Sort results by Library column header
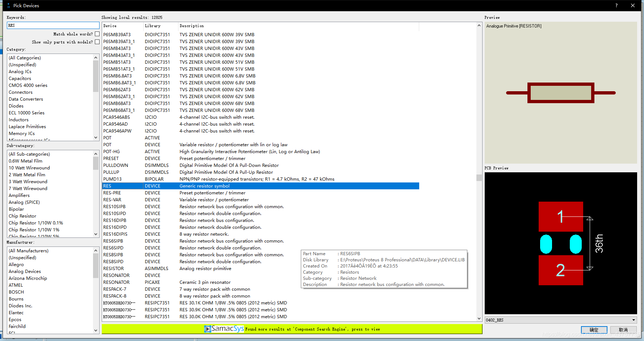 [161, 26]
